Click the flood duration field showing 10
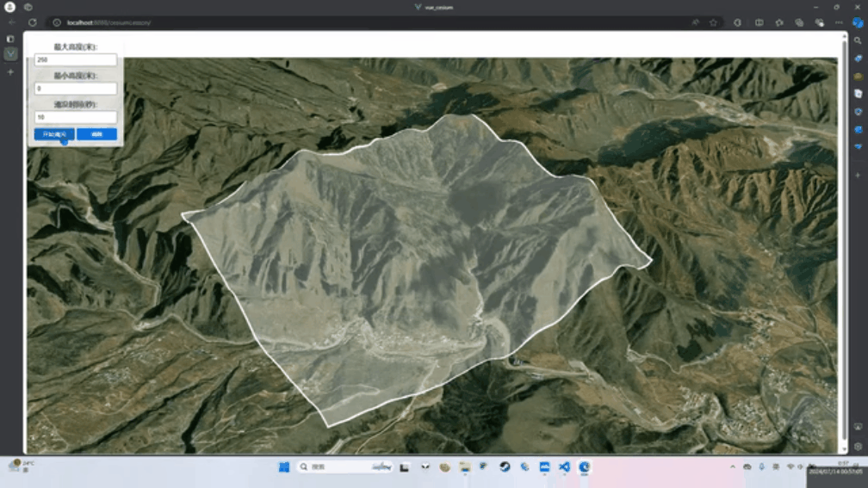Viewport: 868px width, 488px height. point(76,117)
